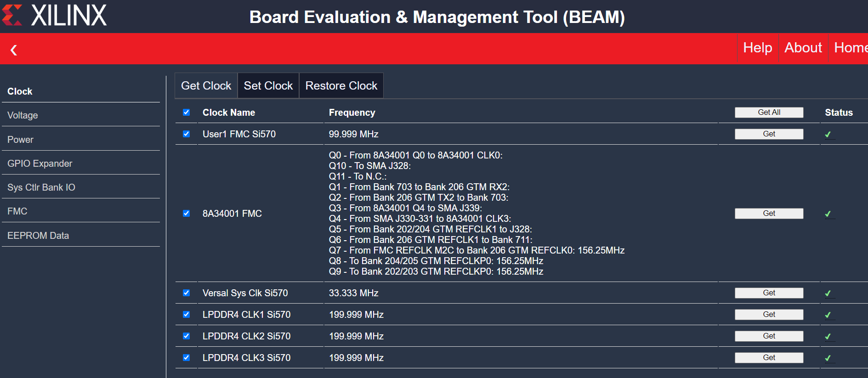Click status checkmark for User1 FMC Si570
The height and width of the screenshot is (378, 868).
tap(828, 135)
